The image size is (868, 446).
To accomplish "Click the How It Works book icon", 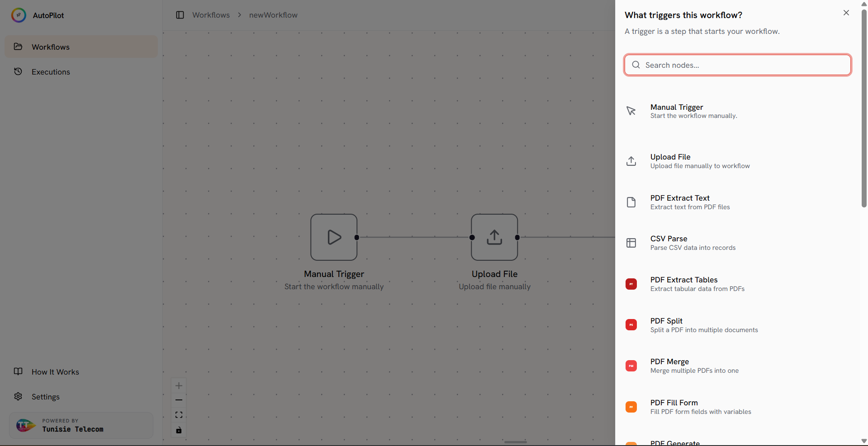I will [x=18, y=371].
